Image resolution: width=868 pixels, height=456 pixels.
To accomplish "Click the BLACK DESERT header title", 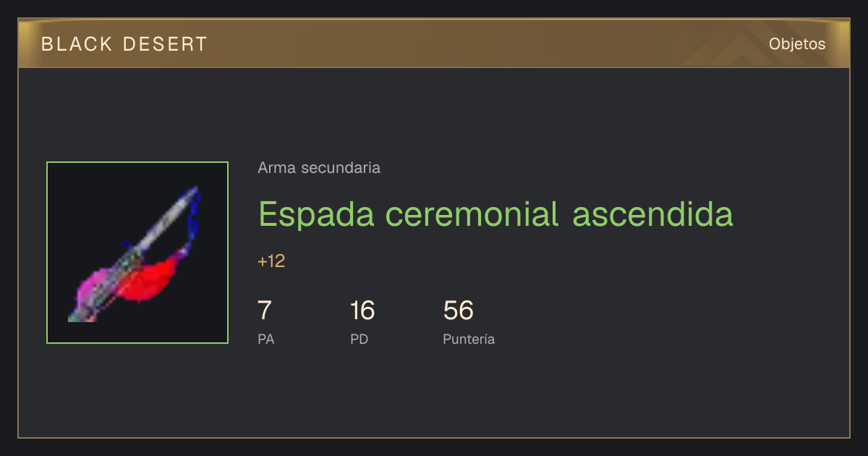I will tap(124, 44).
